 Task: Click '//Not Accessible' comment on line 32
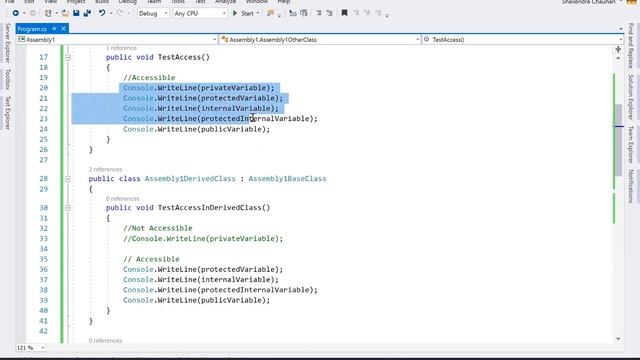point(158,228)
